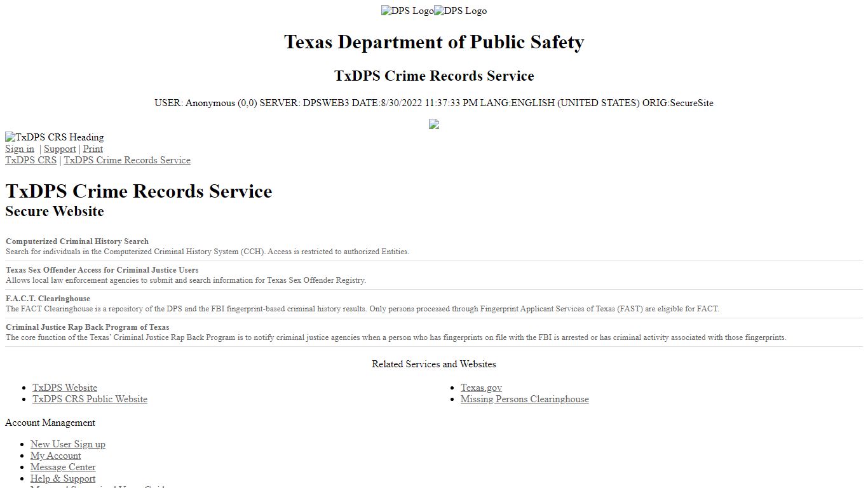
Task: Visit TxDPS CRS Public Website link
Action: click(90, 399)
